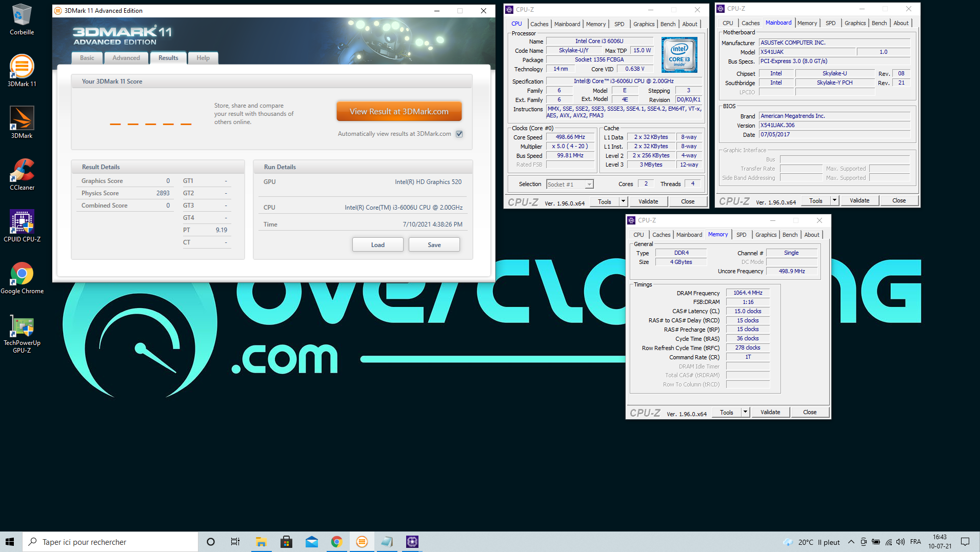The width and height of the screenshot is (980, 552).
Task: Click the Threads value 4 in CPU-Z
Action: (x=692, y=184)
